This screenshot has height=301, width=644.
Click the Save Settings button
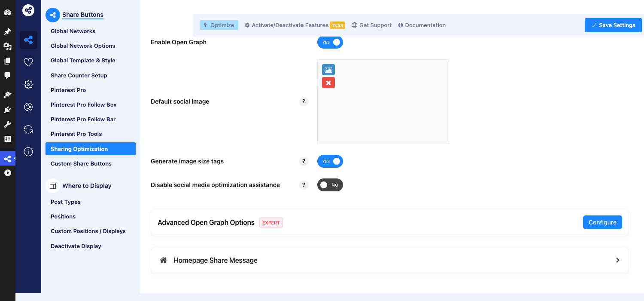coord(613,25)
